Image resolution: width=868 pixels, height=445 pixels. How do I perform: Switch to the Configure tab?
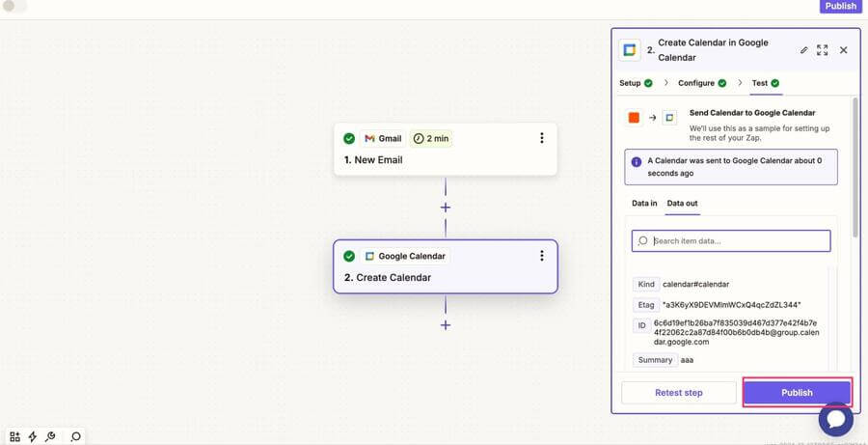coord(702,83)
